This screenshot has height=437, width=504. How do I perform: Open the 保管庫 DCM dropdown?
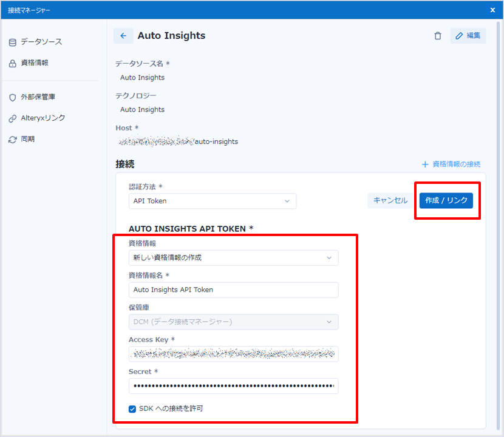coord(233,322)
